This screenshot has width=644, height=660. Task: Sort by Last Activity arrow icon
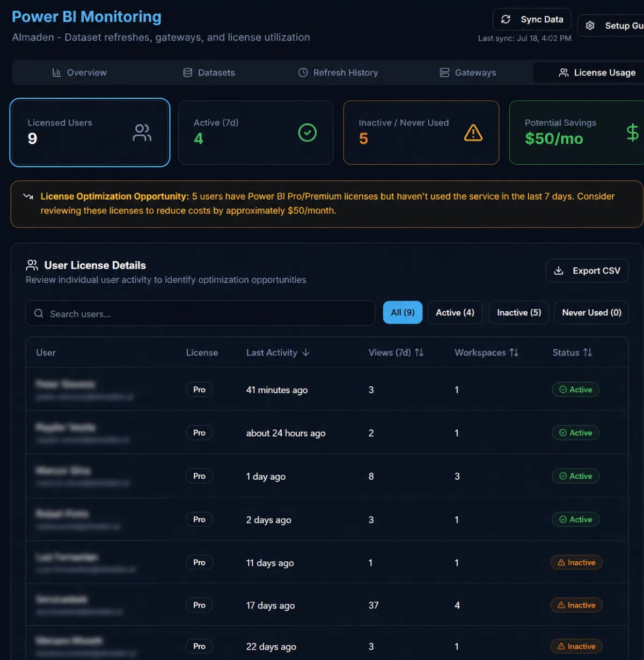pos(306,353)
